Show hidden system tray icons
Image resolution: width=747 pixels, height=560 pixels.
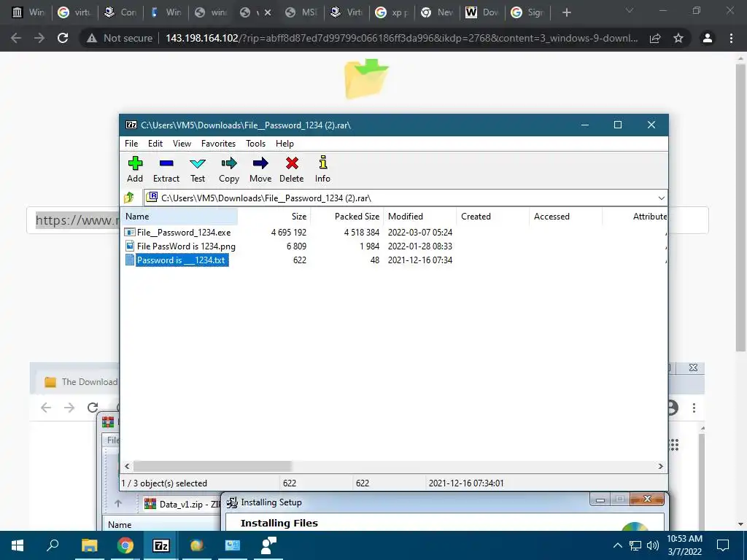[x=617, y=545]
